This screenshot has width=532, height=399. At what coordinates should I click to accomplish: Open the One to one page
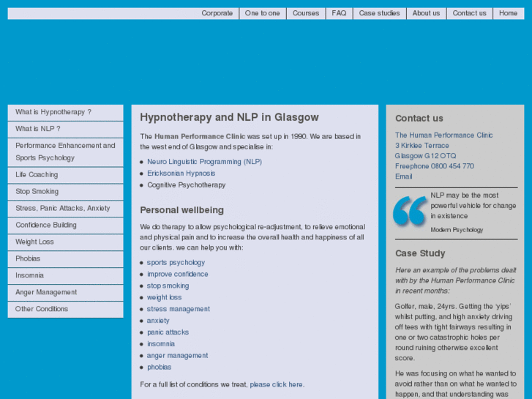[x=262, y=13]
